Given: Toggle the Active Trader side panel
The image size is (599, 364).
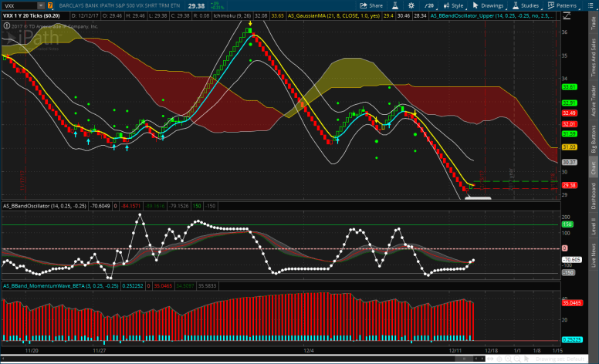Looking at the screenshot, I should 593,100.
